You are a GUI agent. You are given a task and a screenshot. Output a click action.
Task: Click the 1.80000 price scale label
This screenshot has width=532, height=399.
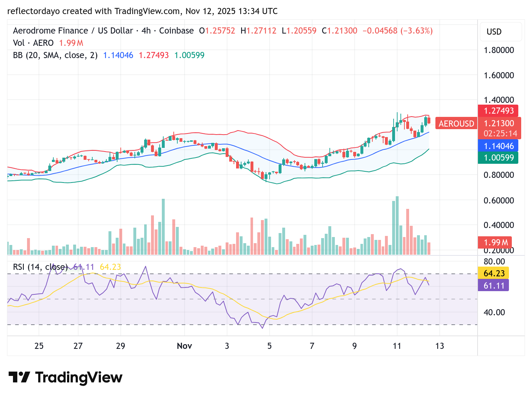499,50
